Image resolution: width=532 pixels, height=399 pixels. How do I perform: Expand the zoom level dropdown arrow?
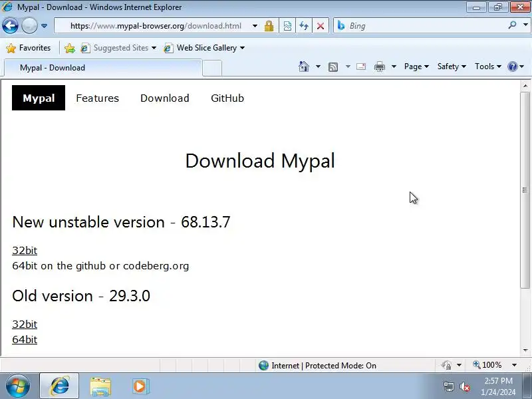(514, 365)
